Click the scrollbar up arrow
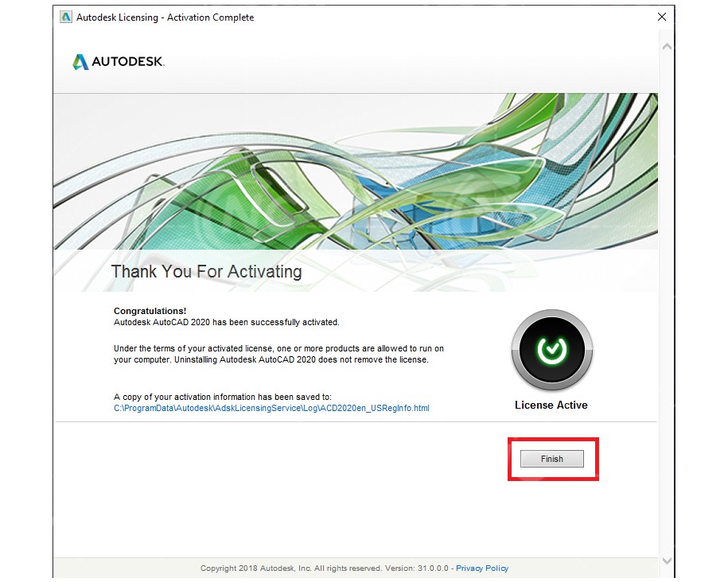Screen dimensions: 728x582 coord(667,47)
